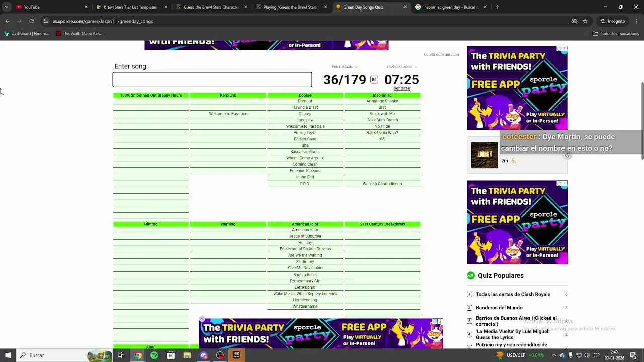This screenshot has width=644, height=362.
Task: Click the Quiz Populares trending icon
Action: pyautogui.click(x=470, y=275)
